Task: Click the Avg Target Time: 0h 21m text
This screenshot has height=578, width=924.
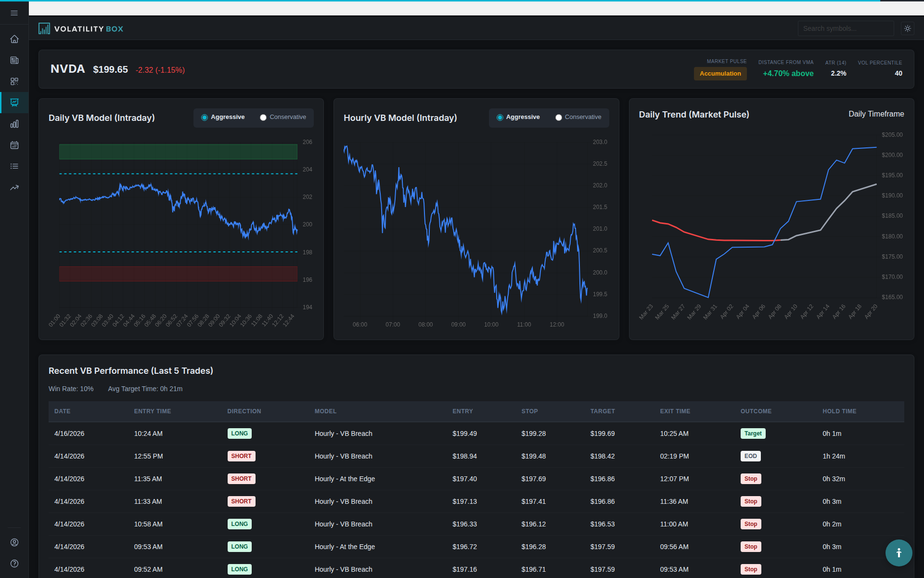Action: [145, 389]
